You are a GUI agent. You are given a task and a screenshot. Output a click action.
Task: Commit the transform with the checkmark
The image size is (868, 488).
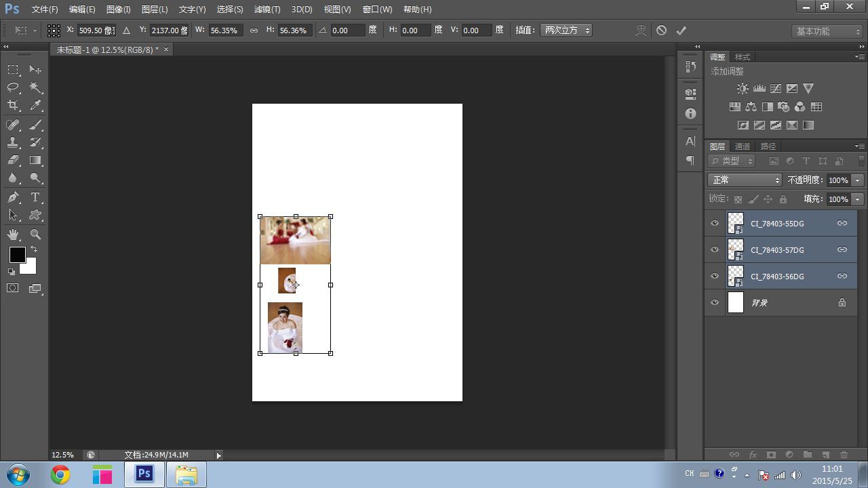682,30
